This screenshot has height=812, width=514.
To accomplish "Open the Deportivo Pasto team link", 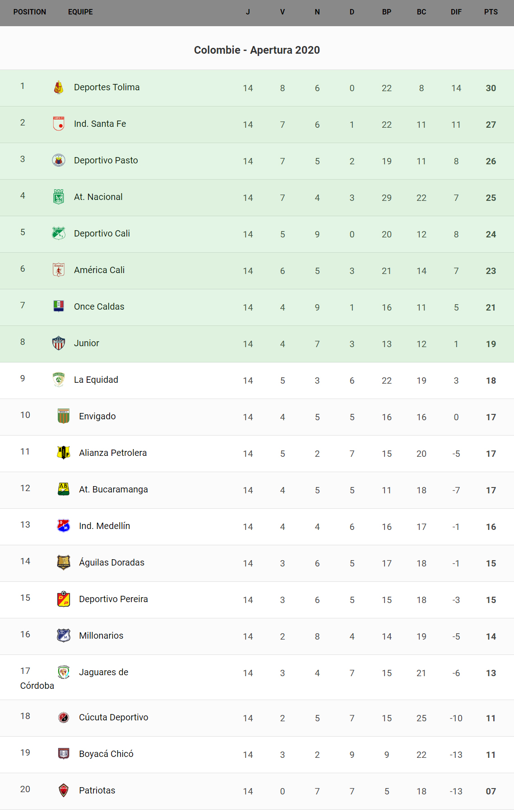I will coord(106,161).
